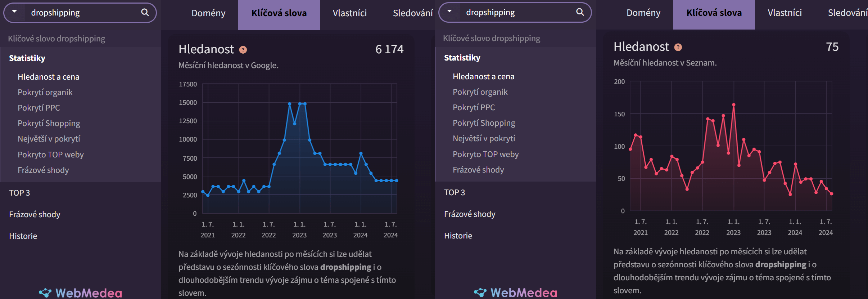Open Největší v pokrytí in right sidebar

pyautogui.click(x=484, y=139)
